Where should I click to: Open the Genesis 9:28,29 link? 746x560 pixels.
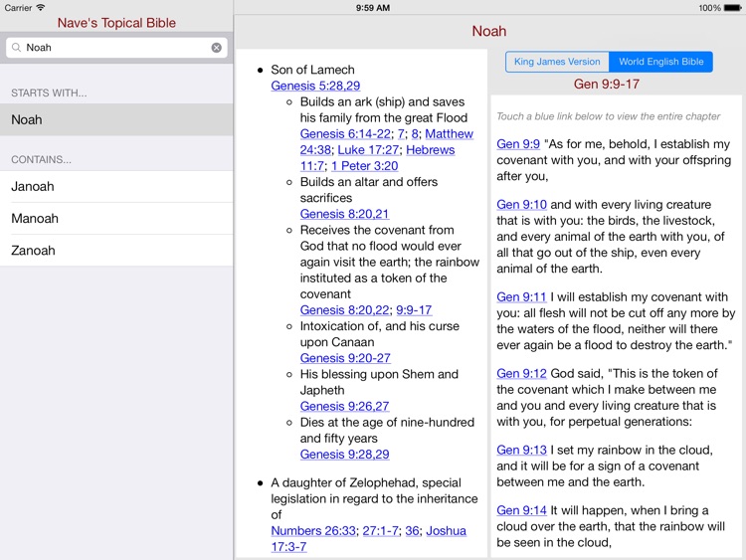click(x=344, y=455)
